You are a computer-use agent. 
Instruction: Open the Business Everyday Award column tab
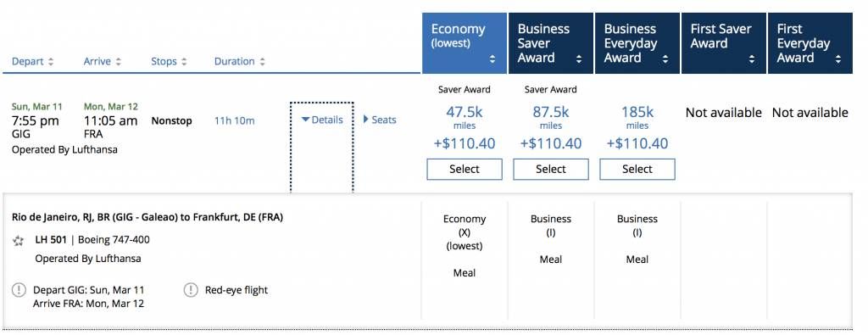click(637, 43)
